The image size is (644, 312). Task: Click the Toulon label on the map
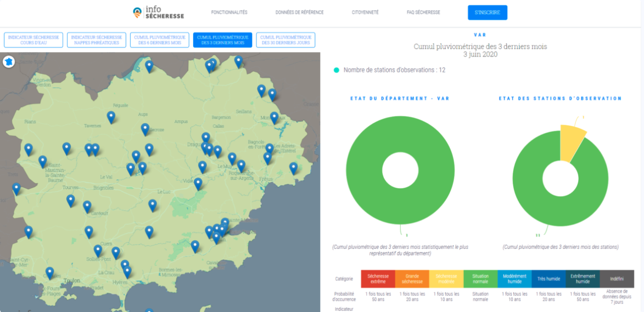tap(72, 281)
